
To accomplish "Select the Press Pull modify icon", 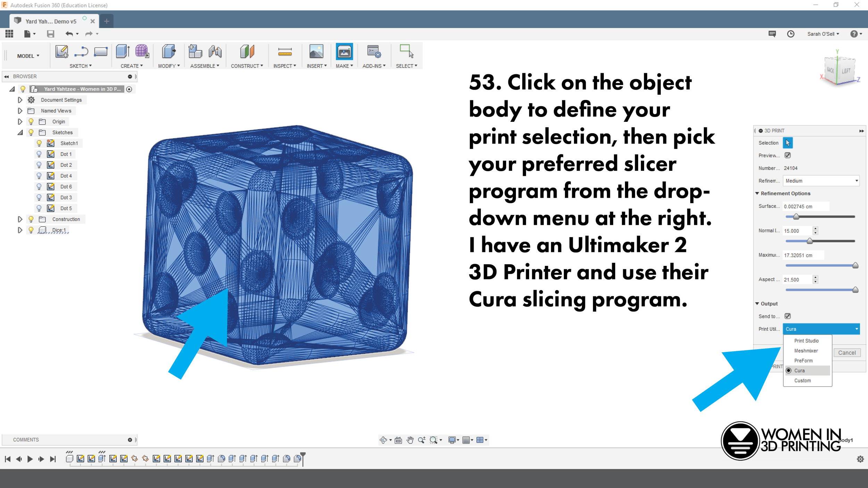I will point(169,51).
